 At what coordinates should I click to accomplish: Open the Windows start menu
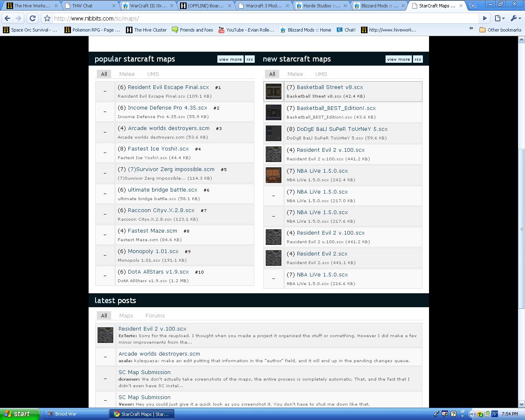20,414
